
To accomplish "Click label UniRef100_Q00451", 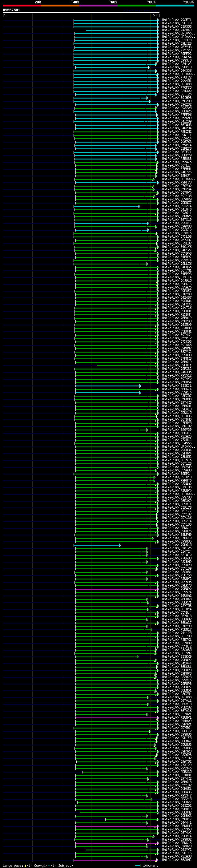I will click(x=176, y=81).
